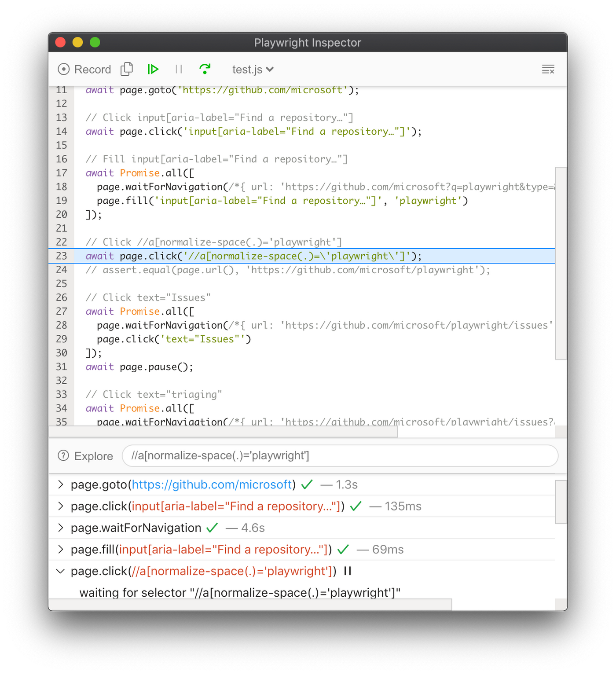Click highlighted line 23 in the code
The image size is (616, 675).
tap(302, 256)
